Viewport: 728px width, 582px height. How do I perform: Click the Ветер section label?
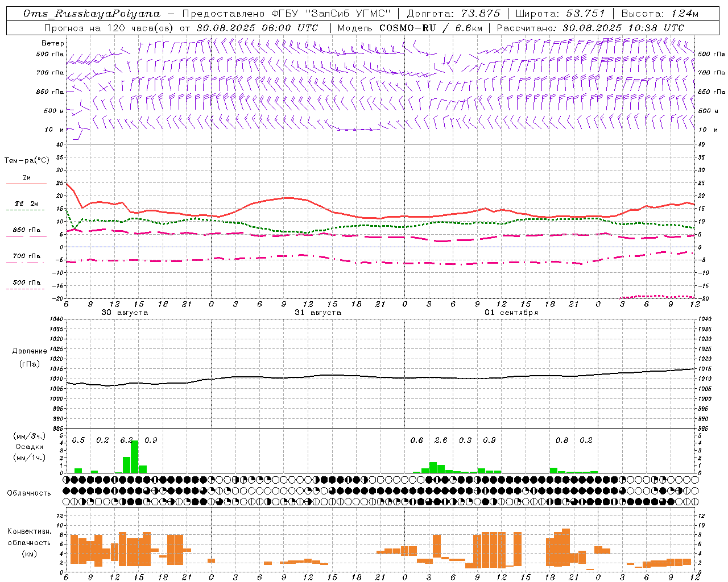pos(52,43)
